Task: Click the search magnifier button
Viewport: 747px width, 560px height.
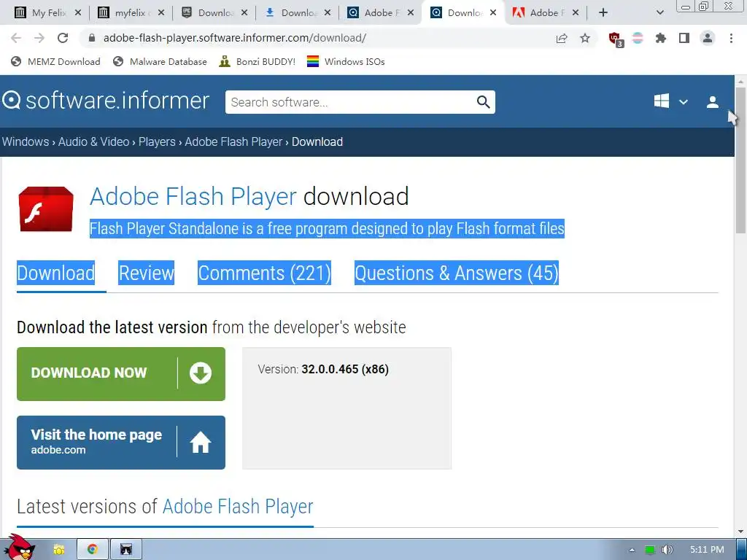Action: [x=483, y=102]
